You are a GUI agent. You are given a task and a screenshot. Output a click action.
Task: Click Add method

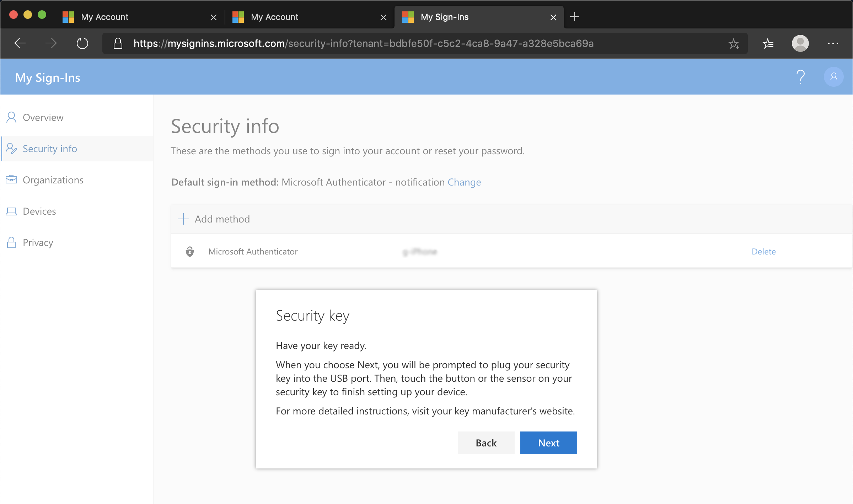pyautogui.click(x=214, y=219)
